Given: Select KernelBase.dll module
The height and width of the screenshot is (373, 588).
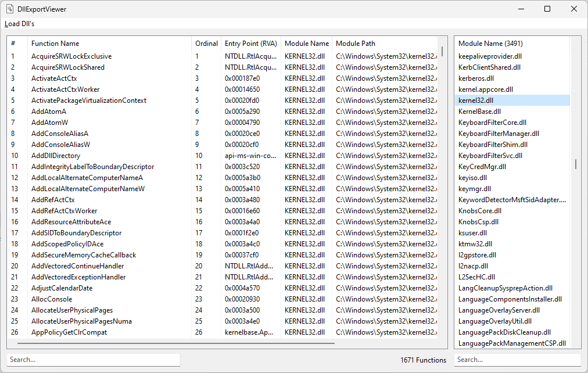Looking at the screenshot, I should [x=512, y=112].
